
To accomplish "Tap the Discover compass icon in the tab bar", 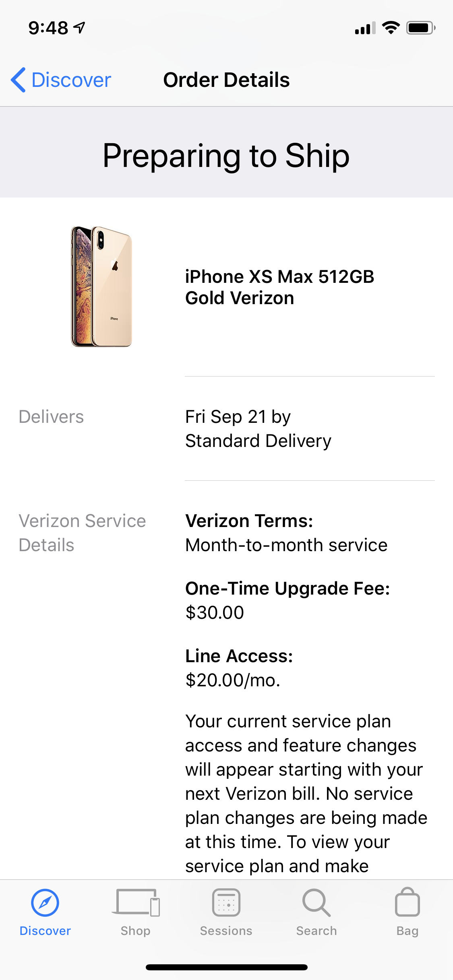I will click(x=45, y=903).
